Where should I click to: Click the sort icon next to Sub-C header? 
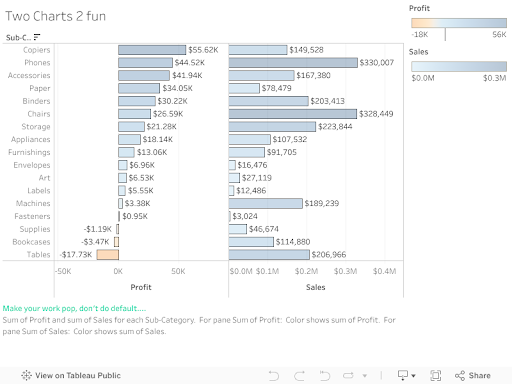pos(37,37)
